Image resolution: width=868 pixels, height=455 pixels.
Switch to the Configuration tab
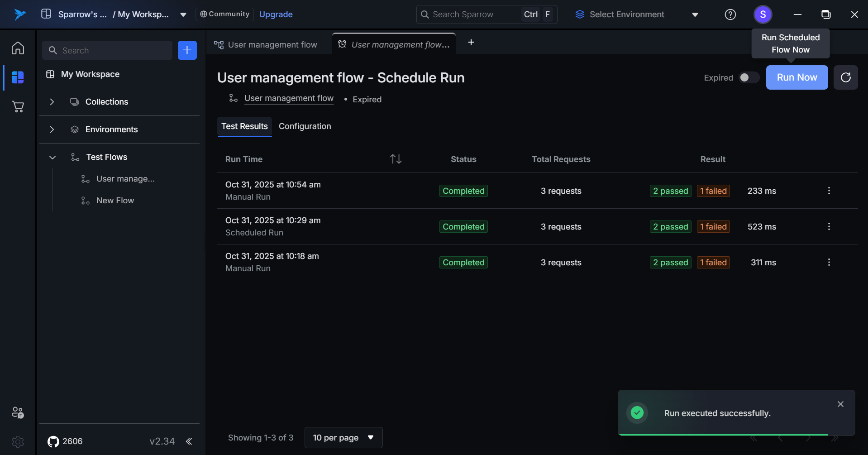coord(305,126)
